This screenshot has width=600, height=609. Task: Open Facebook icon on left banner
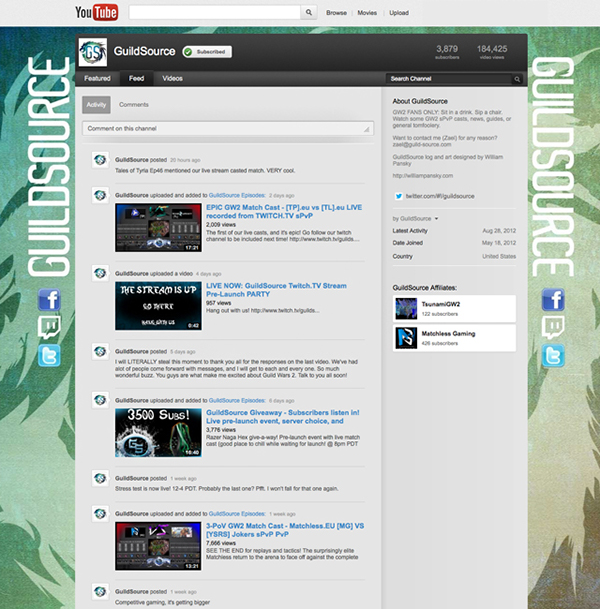click(49, 299)
